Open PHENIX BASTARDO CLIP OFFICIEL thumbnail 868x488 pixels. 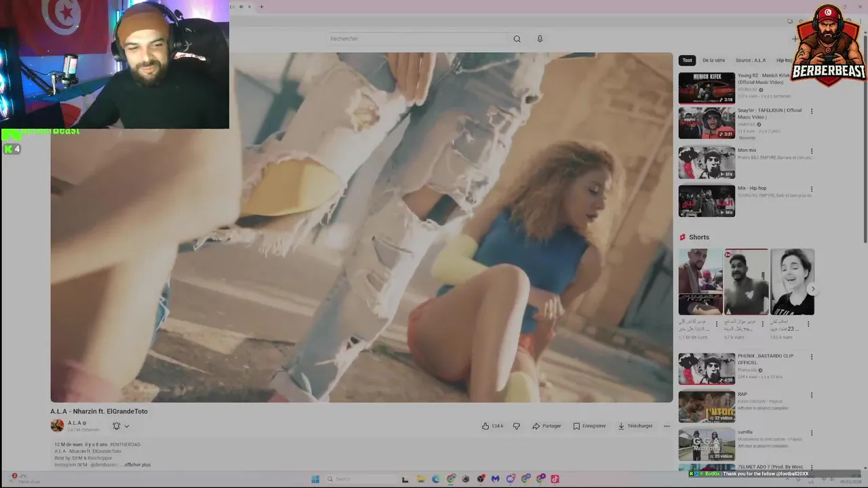pyautogui.click(x=707, y=369)
